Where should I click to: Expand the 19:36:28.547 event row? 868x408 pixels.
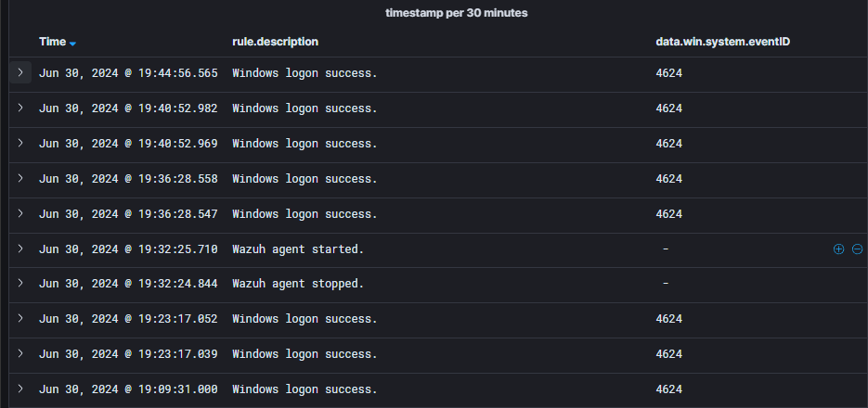20,214
